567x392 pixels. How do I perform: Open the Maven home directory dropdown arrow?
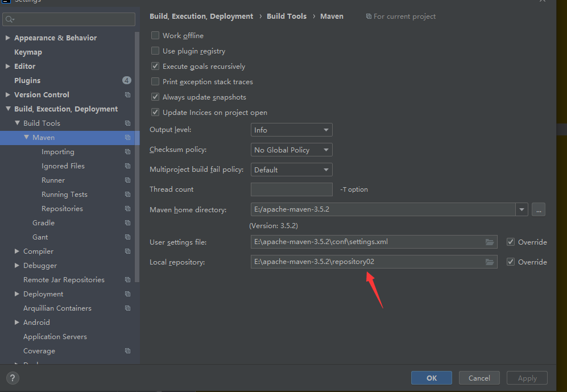(522, 209)
